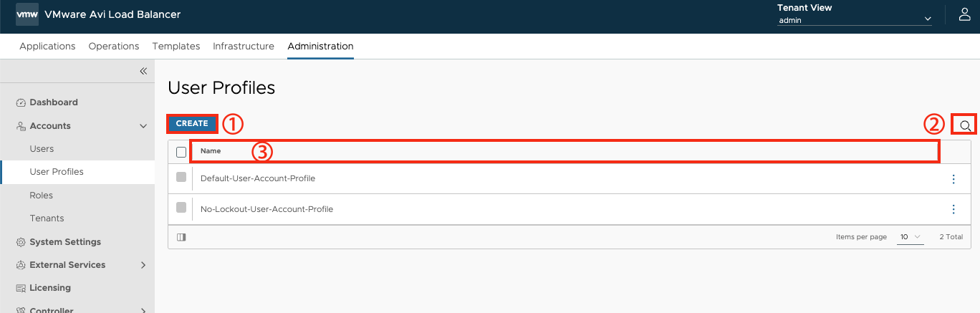980x313 pixels.
Task: Click the System Settings gear icon
Action: [x=21, y=242]
